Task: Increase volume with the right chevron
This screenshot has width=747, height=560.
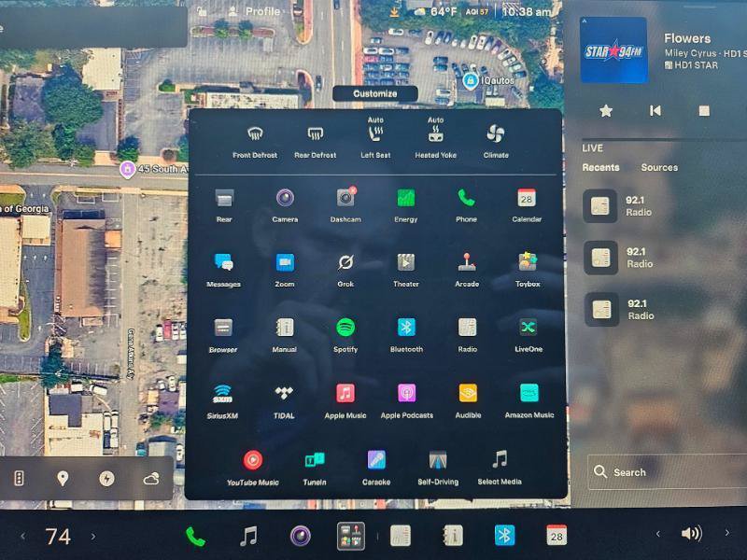Action: tap(727, 533)
